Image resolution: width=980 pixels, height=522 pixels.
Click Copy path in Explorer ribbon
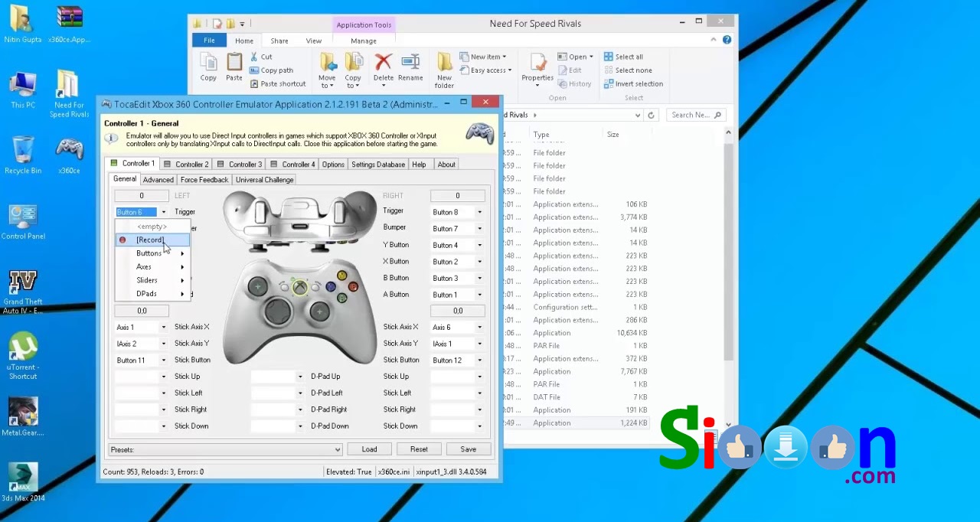[272, 70]
